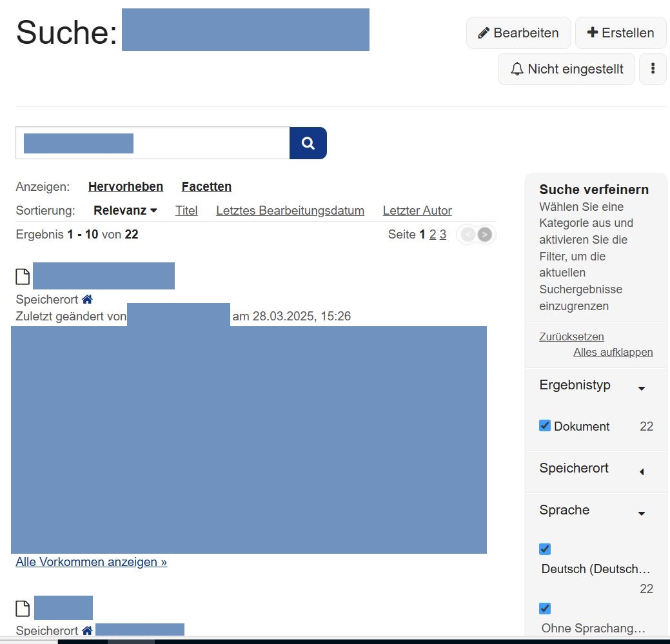Screen dimensions: 670x644
Task: Click the bell notification button Nicht eingestellt
Action: click(566, 69)
